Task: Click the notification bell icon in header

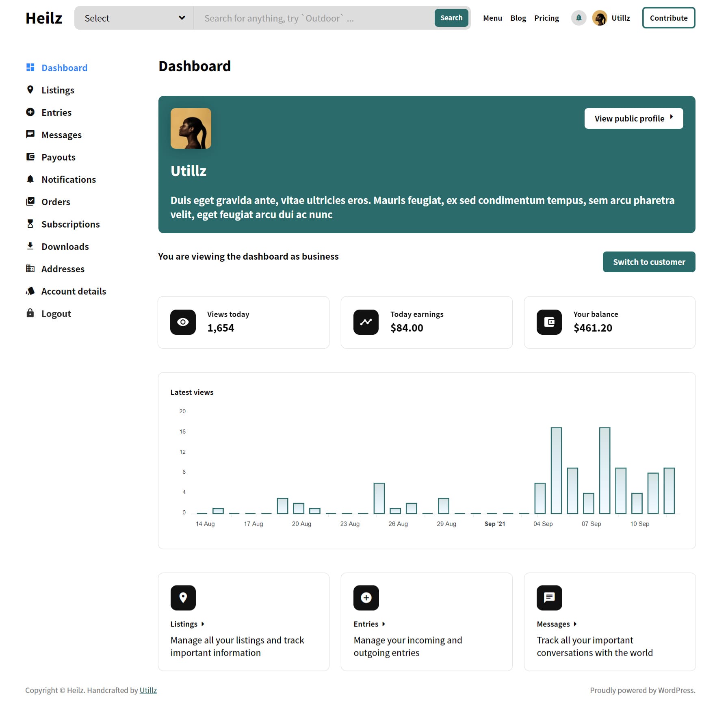Action: coord(578,18)
